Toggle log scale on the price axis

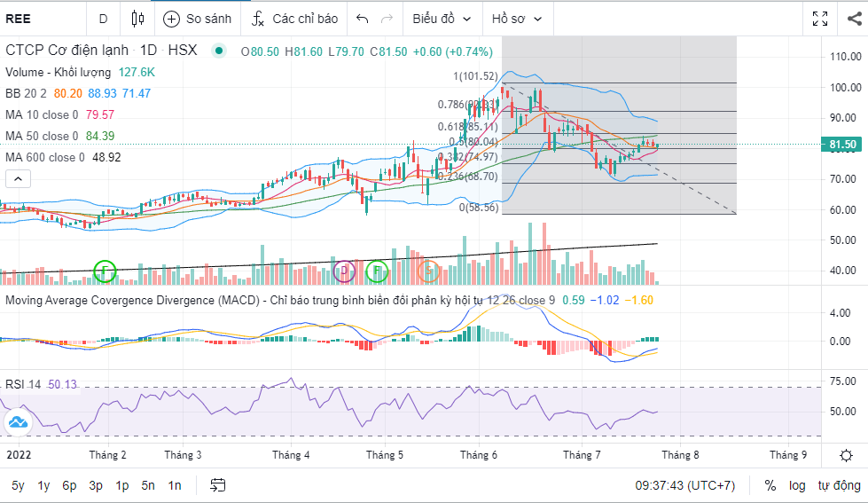point(797,485)
